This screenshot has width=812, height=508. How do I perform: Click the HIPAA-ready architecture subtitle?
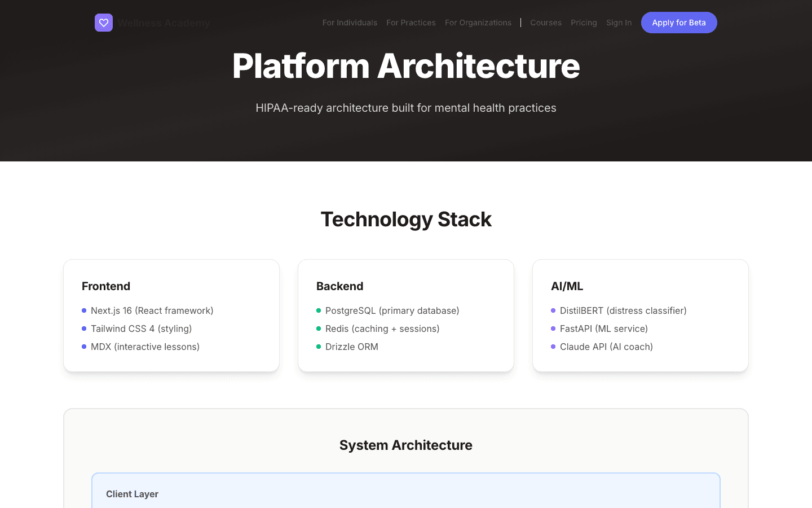(x=406, y=108)
